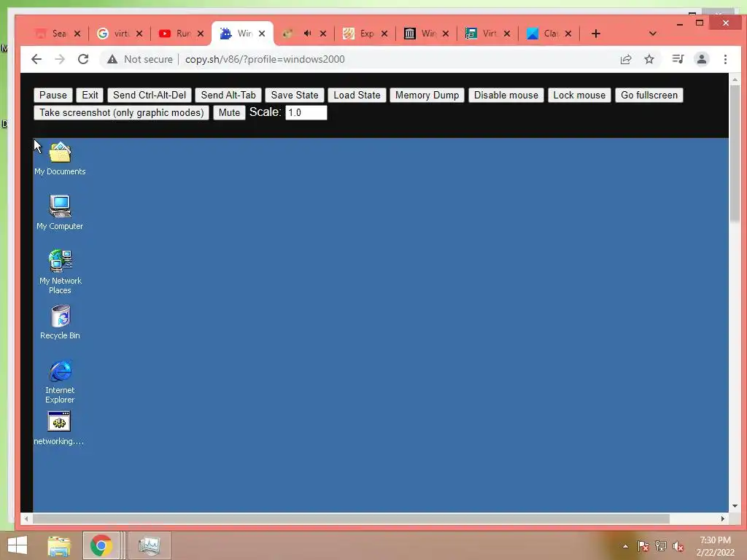Image resolution: width=747 pixels, height=560 pixels.
Task: Click the Exit button
Action: [x=90, y=95]
